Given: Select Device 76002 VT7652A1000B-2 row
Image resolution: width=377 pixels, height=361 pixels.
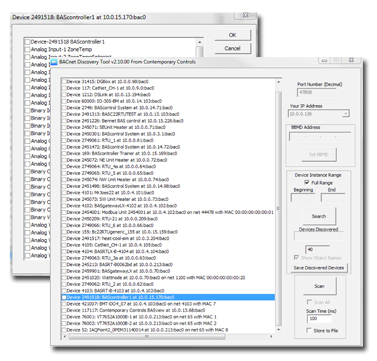Looking at the screenshot, I should [x=141, y=323].
